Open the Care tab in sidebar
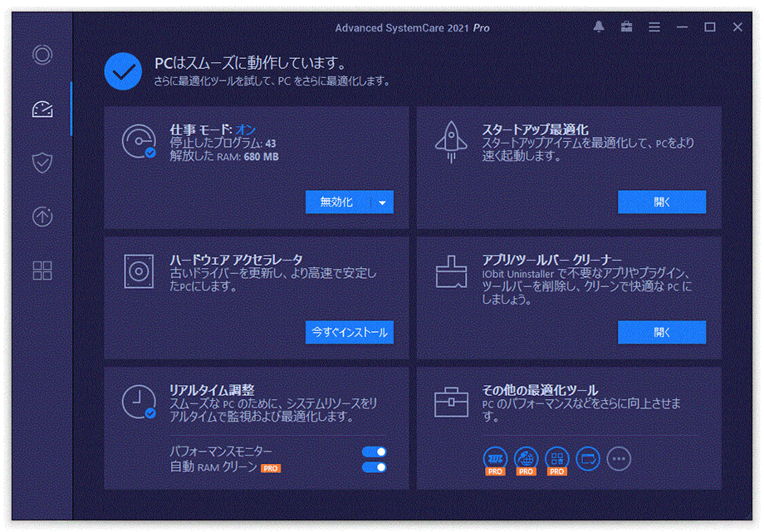The width and height of the screenshot is (764, 532). pos(42,55)
